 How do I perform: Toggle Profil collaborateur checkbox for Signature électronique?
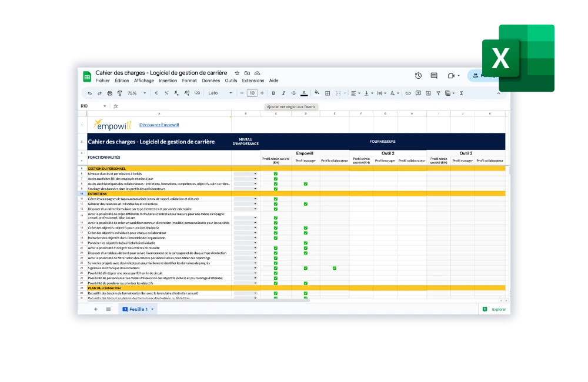[x=335, y=268]
